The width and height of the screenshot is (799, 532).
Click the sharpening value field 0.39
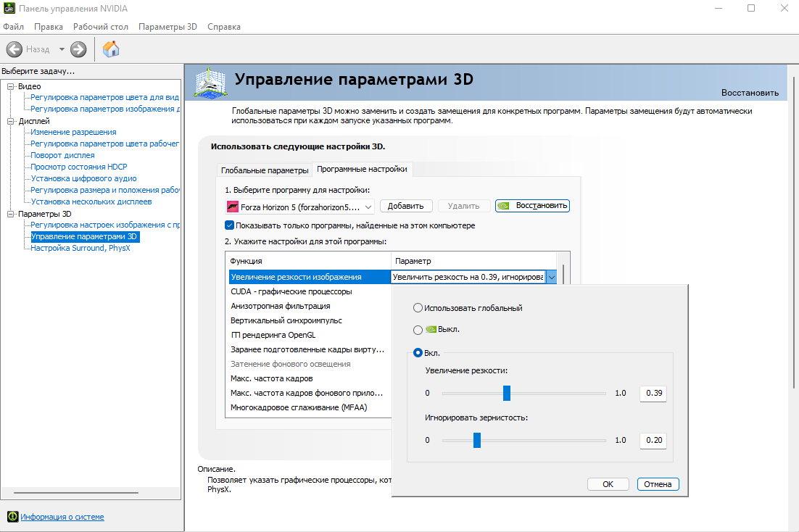coord(653,393)
